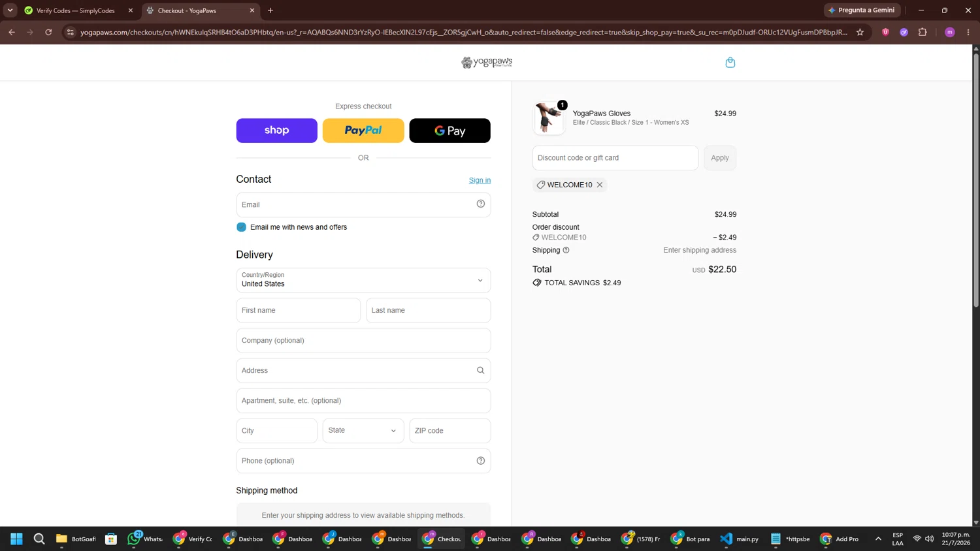Select the Checkout - YogaPaws tab

[x=200, y=10]
